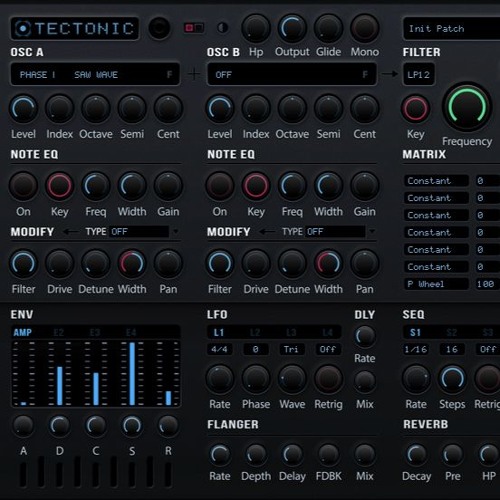Viewport: 500px width, 500px height.
Task: Click OSC B Level knob
Action: pyautogui.click(x=220, y=109)
